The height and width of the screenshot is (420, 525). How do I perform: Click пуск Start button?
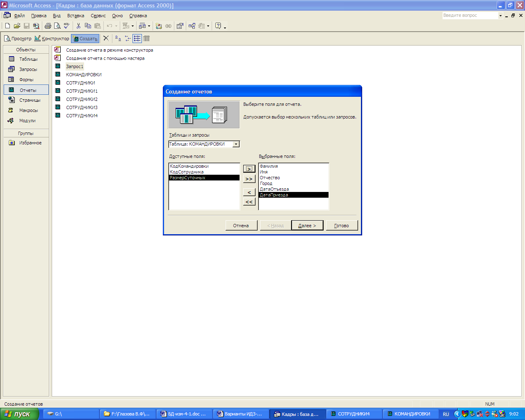[19, 414]
